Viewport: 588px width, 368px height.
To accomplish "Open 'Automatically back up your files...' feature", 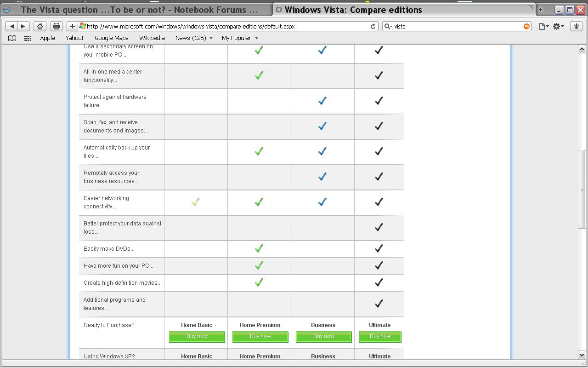I will pyautogui.click(x=117, y=152).
